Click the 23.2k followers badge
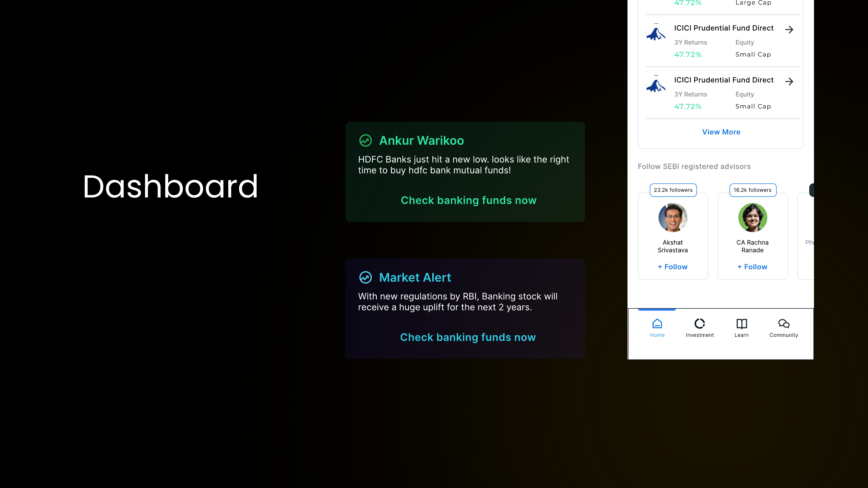The height and width of the screenshot is (488, 868). [673, 190]
